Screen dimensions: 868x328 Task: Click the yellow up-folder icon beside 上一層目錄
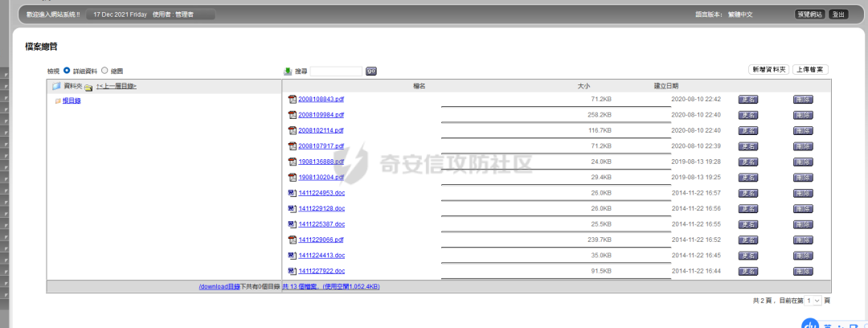click(88, 87)
